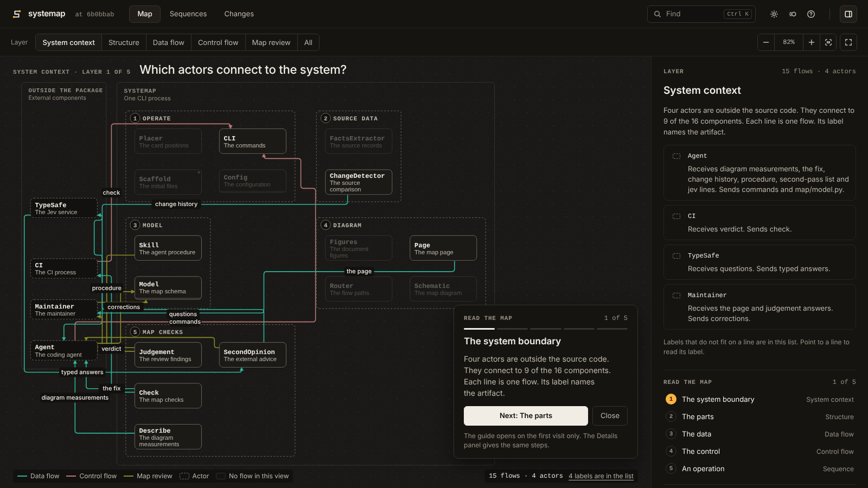Viewport: 868px width, 488px height.
Task: Select the CLI component node
Action: (253, 142)
